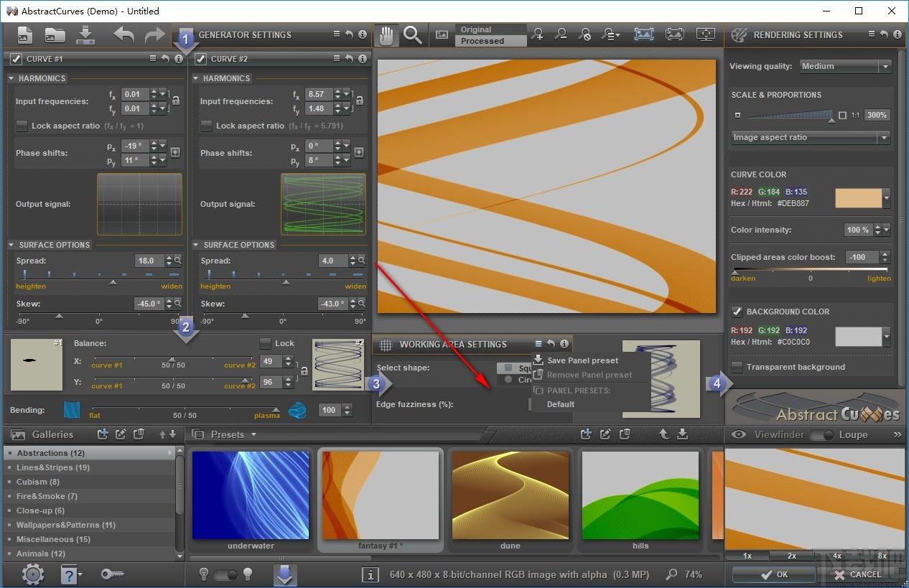
Task: Click the open folder toolbar icon
Action: [55, 34]
